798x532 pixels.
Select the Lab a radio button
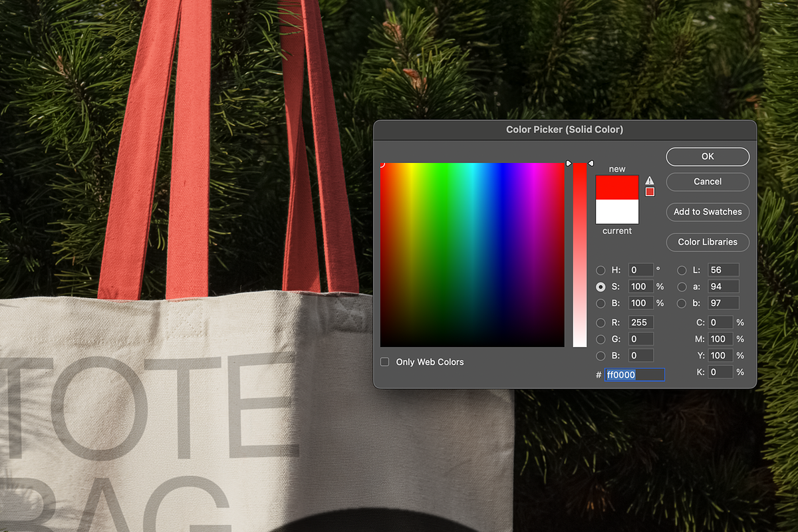click(682, 287)
